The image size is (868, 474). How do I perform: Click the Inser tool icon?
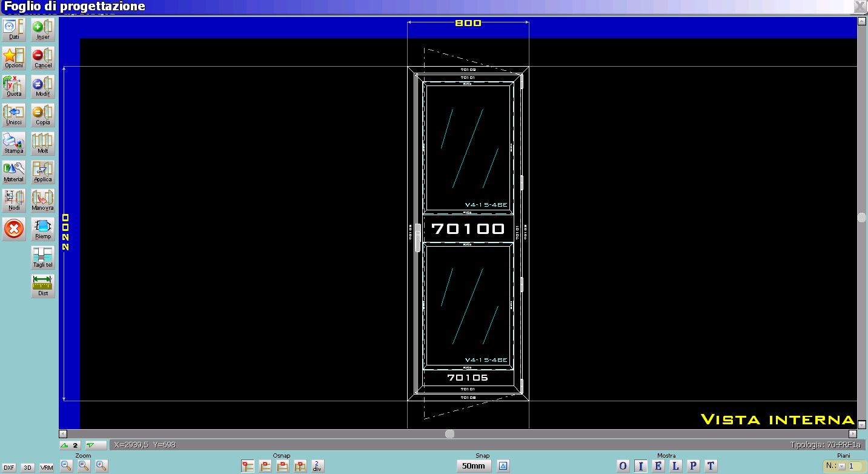tap(43, 29)
